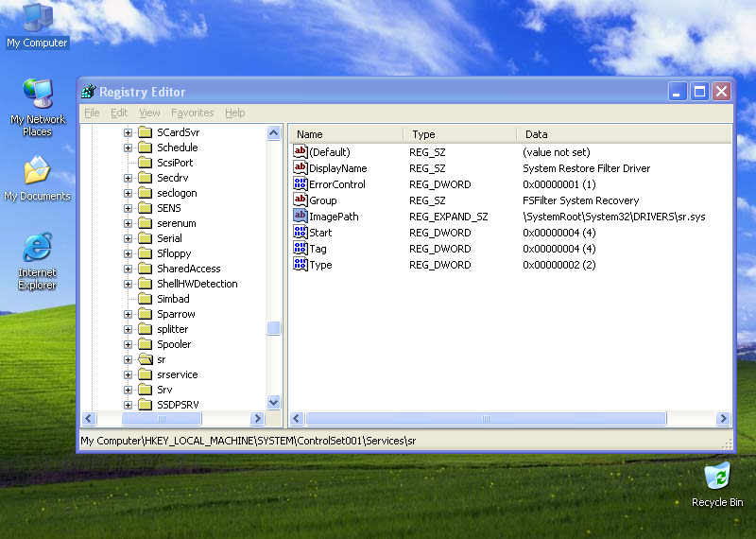Click the SCardSvr folder icon
This screenshot has height=539, width=756.
point(146,132)
